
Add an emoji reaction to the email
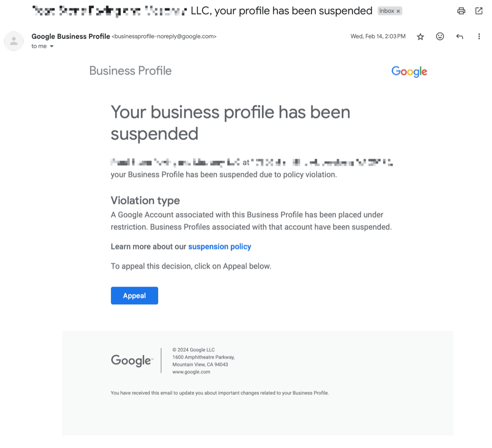(440, 36)
